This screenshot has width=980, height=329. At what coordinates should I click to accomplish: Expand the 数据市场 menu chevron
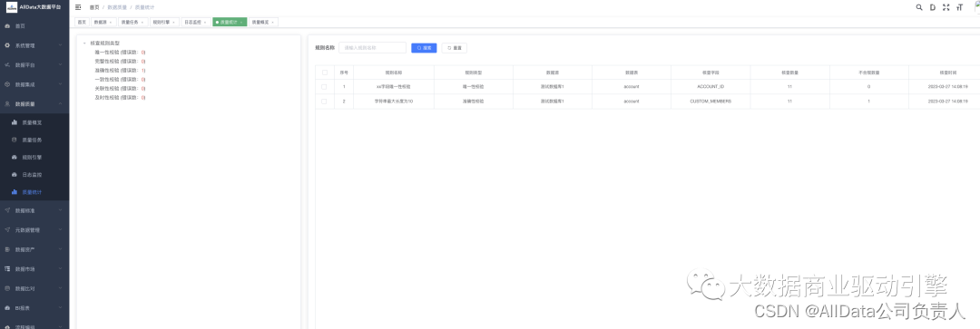pyautogui.click(x=61, y=268)
